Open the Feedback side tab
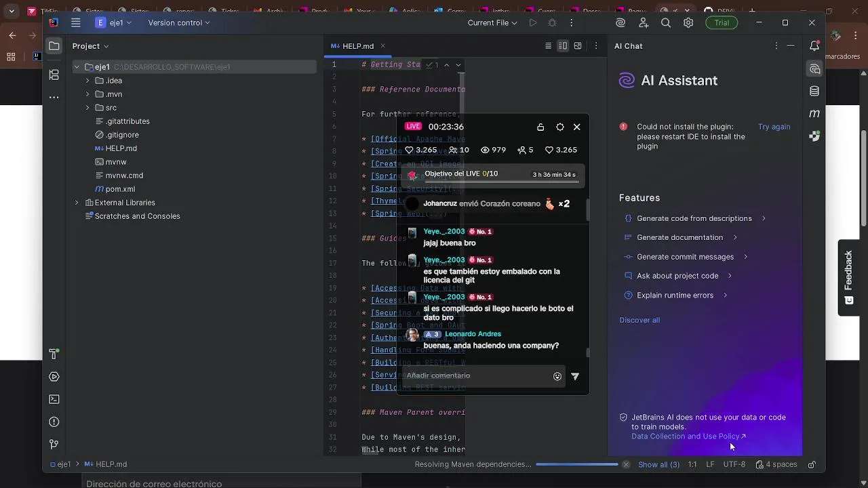868x488 pixels. click(x=849, y=277)
